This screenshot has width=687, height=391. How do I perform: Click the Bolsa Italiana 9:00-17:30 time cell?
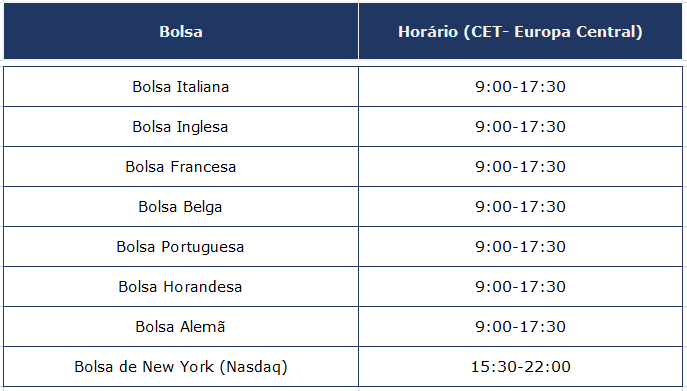520,87
